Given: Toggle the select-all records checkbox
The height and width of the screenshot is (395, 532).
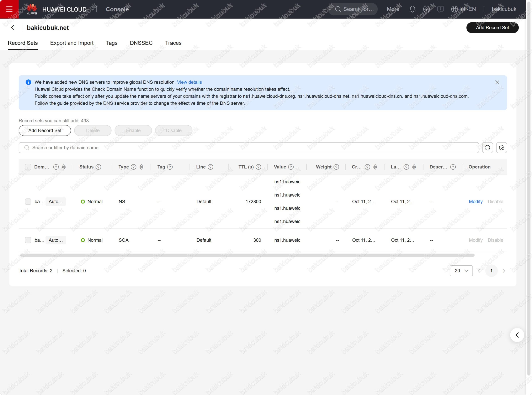Looking at the screenshot, I should (28, 167).
